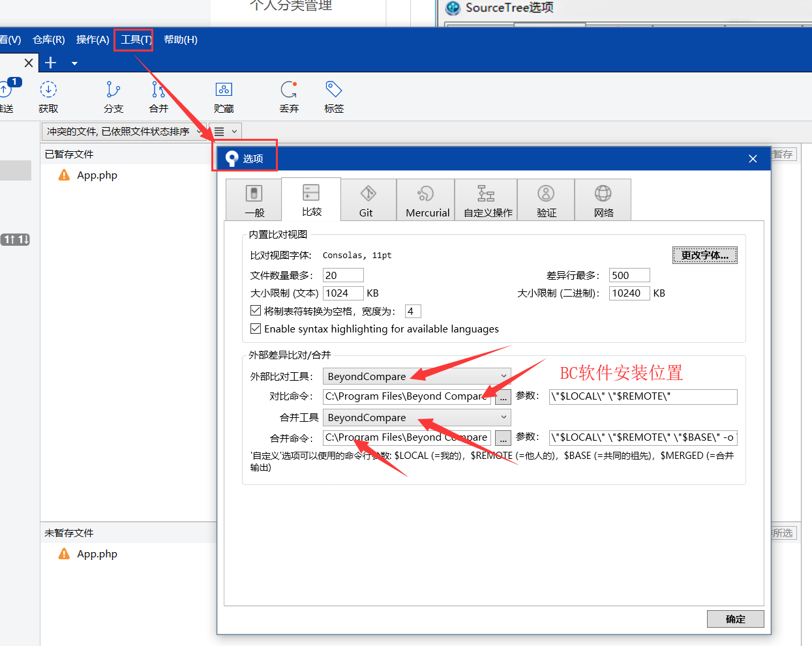
Task: Switch to the Git tab in options
Action: 368,199
